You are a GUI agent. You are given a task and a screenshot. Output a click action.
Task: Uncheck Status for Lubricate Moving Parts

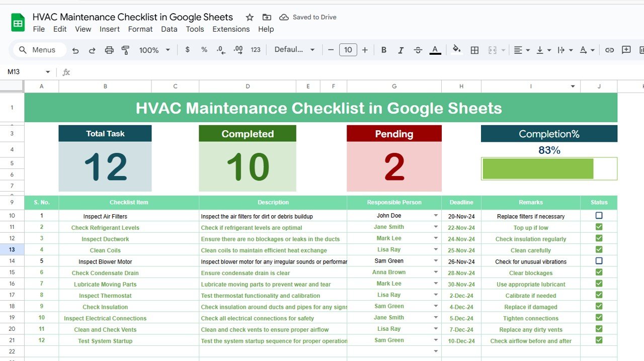(x=599, y=284)
